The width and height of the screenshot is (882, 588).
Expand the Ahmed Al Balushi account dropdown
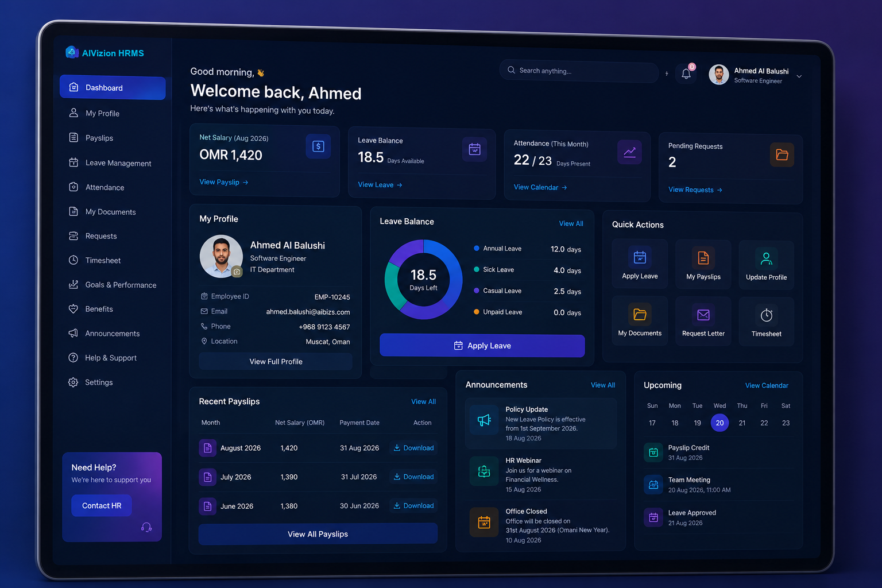(x=799, y=76)
